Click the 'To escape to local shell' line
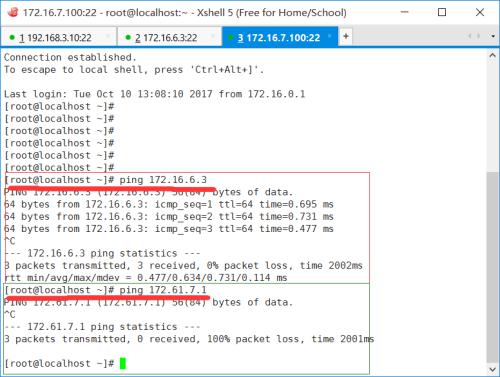 click(134, 70)
